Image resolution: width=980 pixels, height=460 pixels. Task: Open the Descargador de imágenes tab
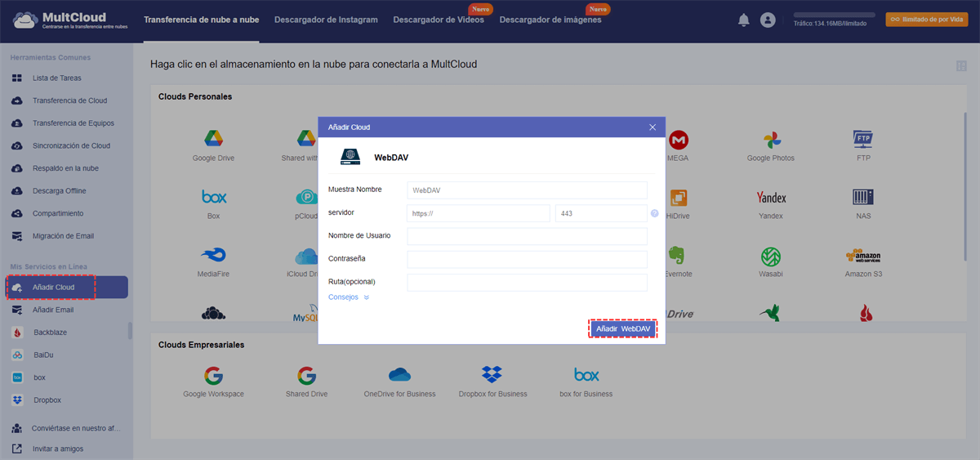550,20
